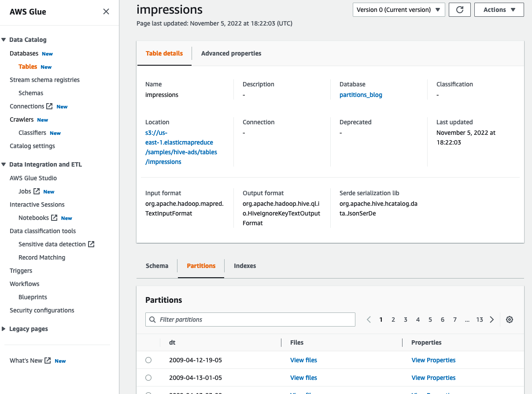
Task: Open Interactive Sessions in the sidebar
Action: (37, 204)
